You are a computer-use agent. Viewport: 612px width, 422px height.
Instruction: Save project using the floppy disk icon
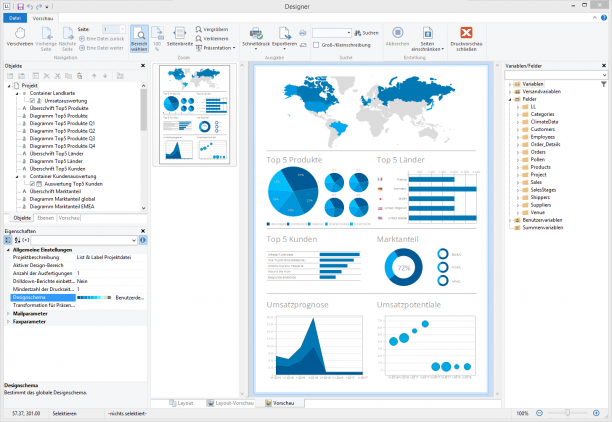(21, 7)
